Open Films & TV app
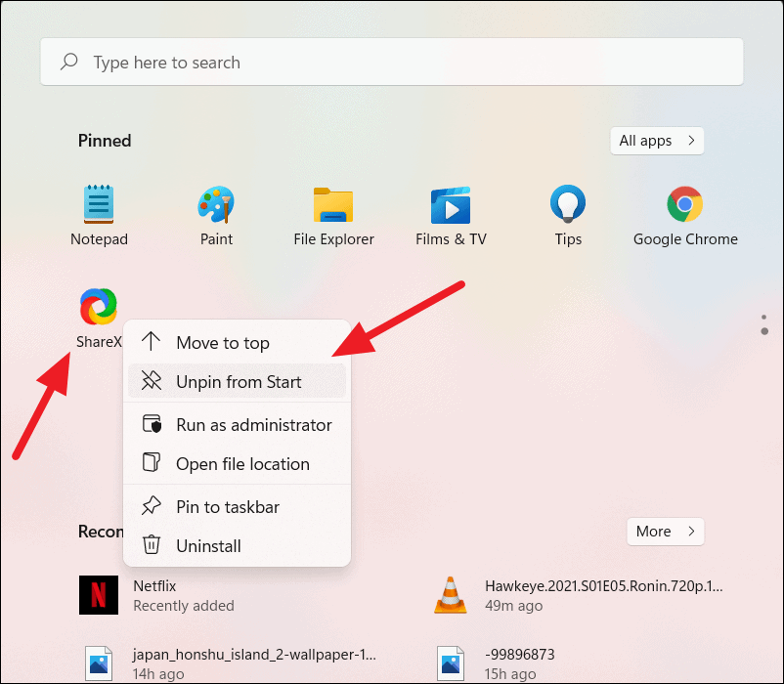This screenshot has height=684, width=784. click(451, 215)
